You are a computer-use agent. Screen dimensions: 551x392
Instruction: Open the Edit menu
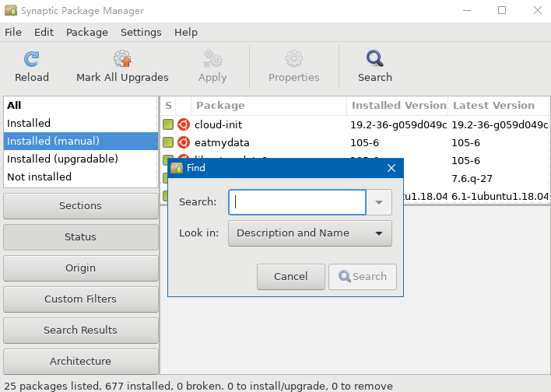[x=44, y=33]
